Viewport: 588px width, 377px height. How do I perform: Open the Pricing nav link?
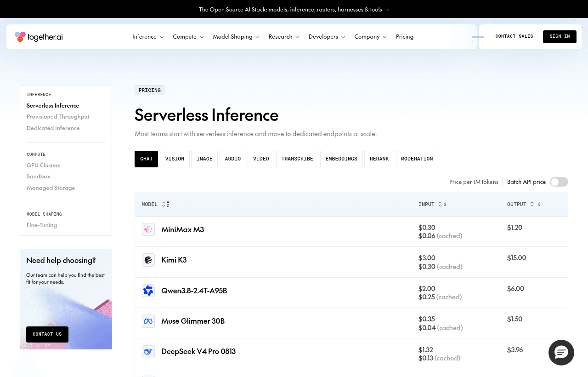coord(405,37)
